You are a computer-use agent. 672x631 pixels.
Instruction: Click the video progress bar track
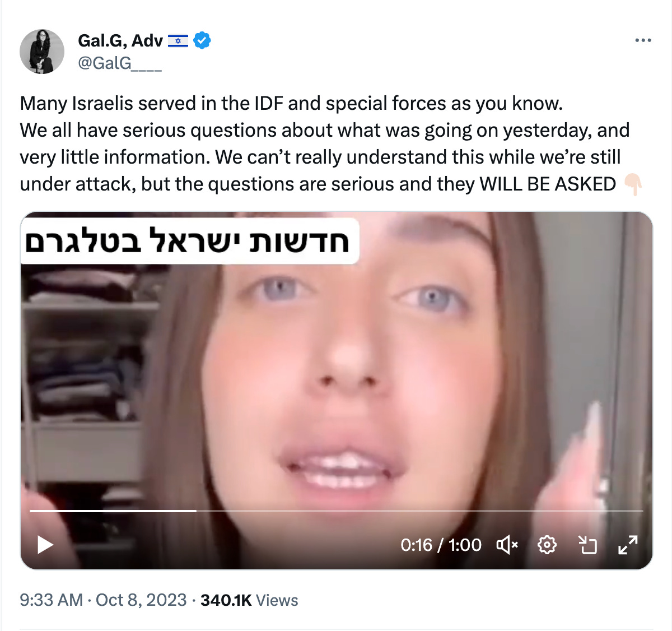point(336,511)
